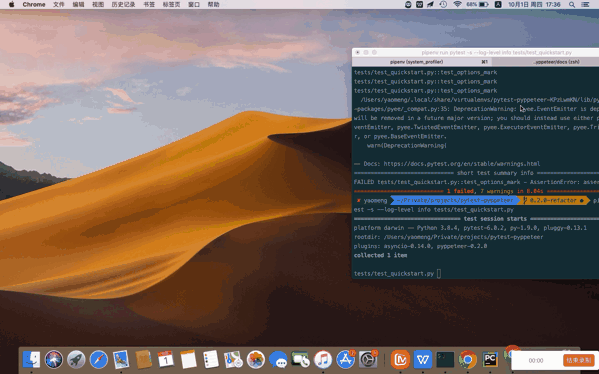Open Messages speech bubble icon
The height and width of the screenshot is (374, 599).
(278, 359)
